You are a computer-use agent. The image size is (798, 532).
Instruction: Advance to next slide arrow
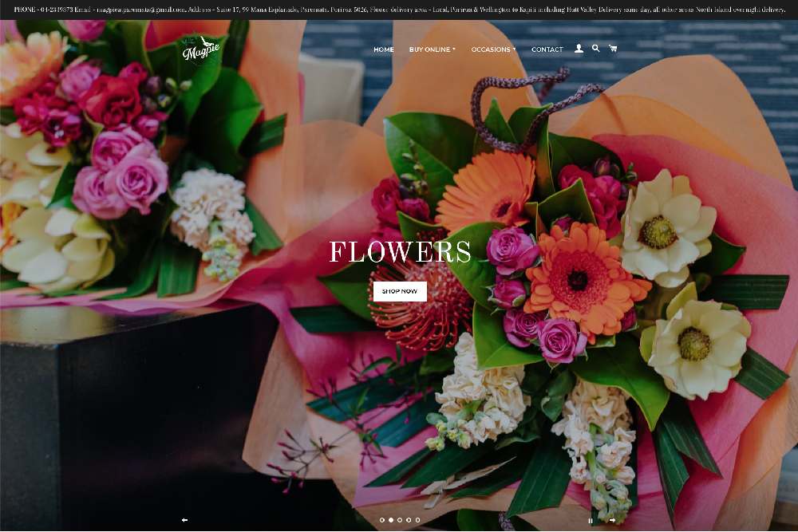[612, 520]
